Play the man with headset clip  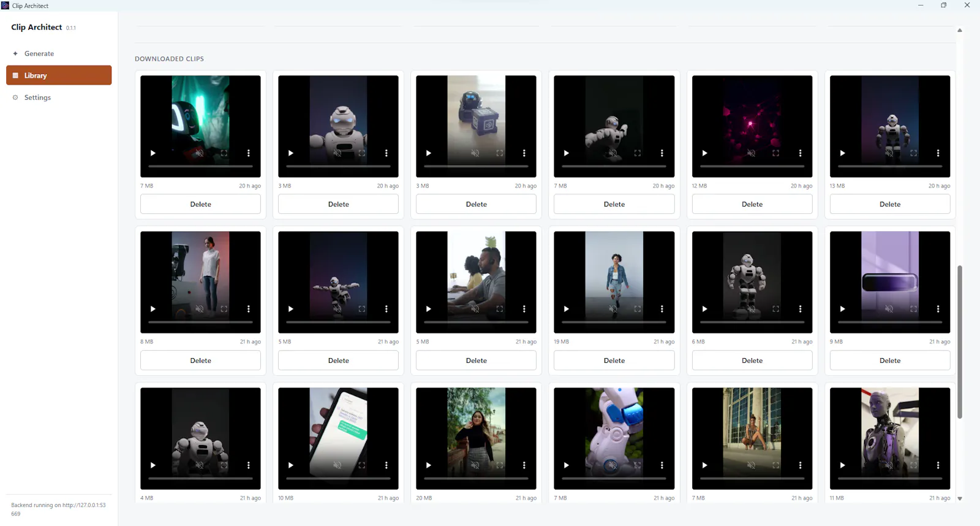pyautogui.click(x=429, y=309)
